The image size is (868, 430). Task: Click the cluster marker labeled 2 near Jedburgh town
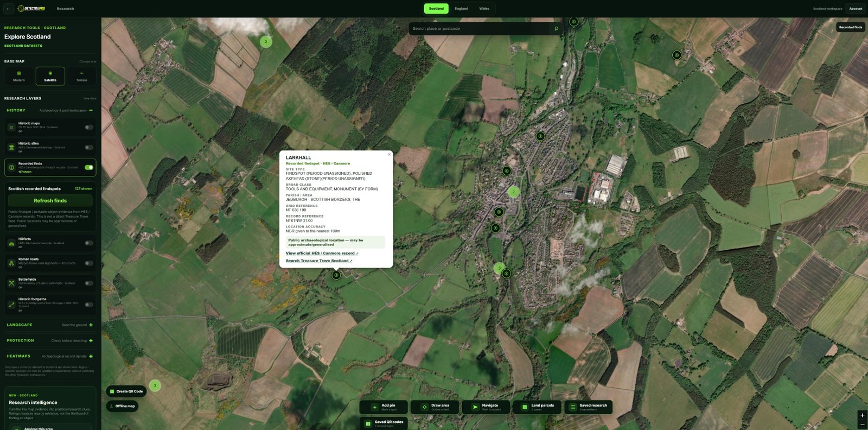pos(513,192)
